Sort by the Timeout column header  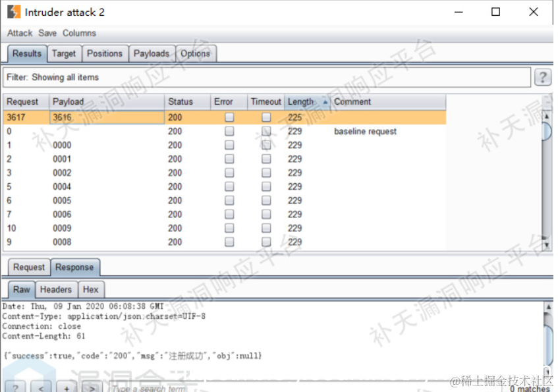point(266,102)
